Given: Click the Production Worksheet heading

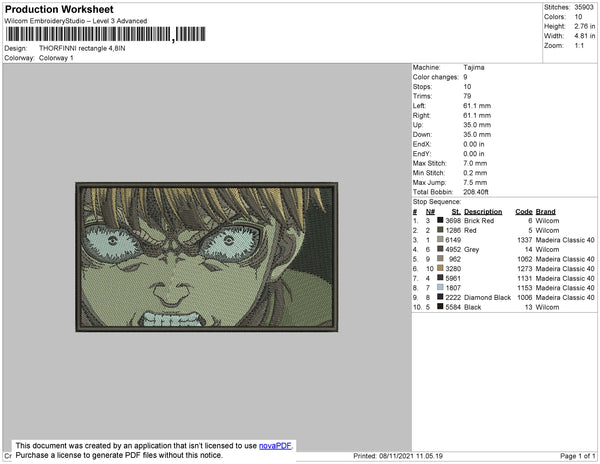Looking at the screenshot, I should click(x=59, y=9).
